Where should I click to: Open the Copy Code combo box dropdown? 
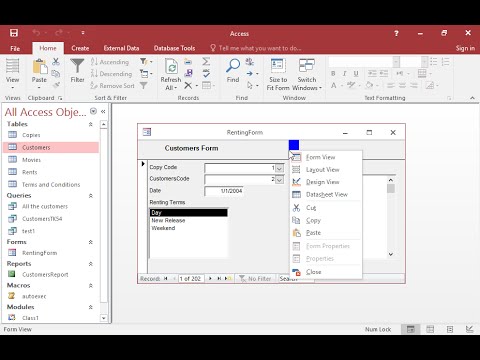coord(279,168)
